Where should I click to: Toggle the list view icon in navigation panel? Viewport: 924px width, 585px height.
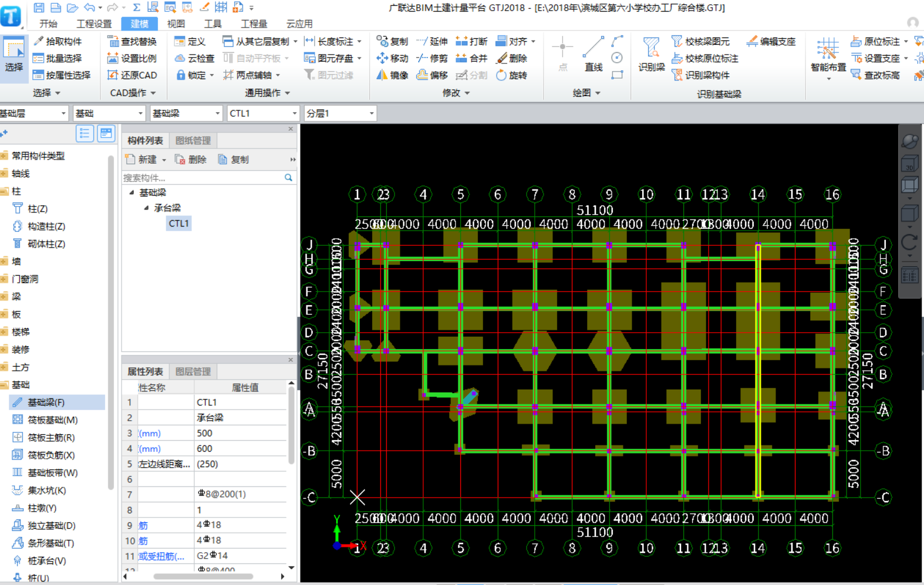85,134
